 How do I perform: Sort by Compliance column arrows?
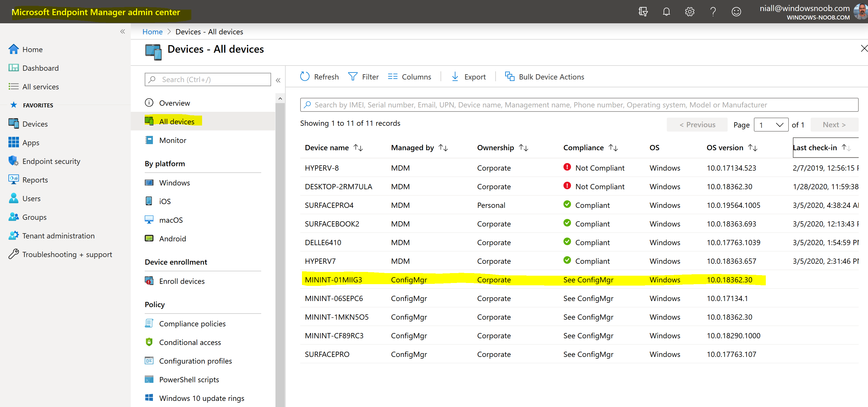[x=613, y=148]
